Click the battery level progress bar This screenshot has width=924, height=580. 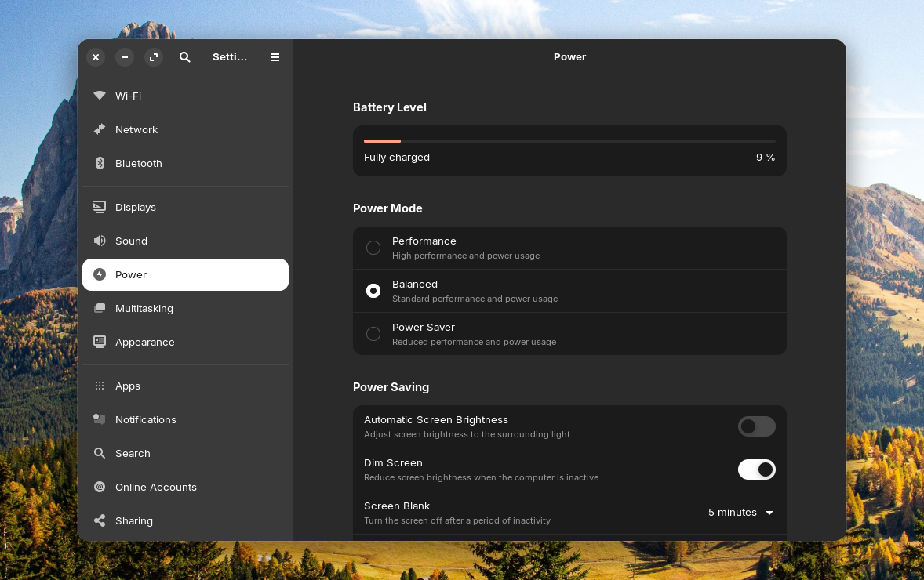pos(569,141)
